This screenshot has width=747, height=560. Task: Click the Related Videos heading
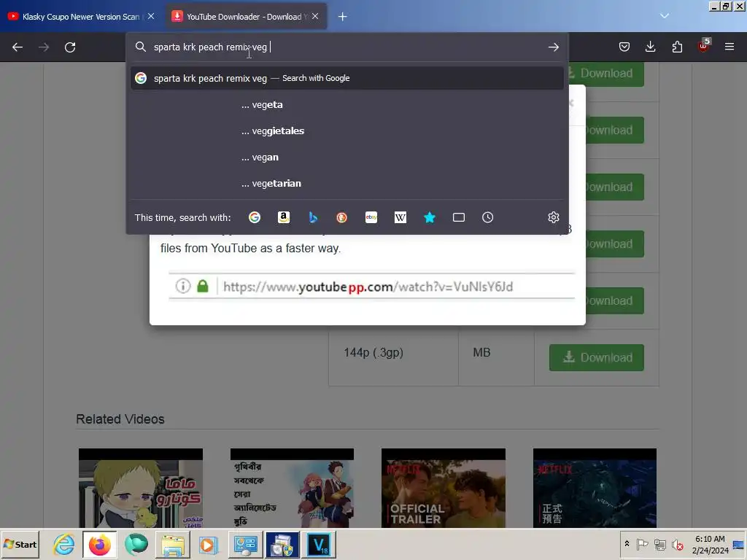pyautogui.click(x=120, y=419)
